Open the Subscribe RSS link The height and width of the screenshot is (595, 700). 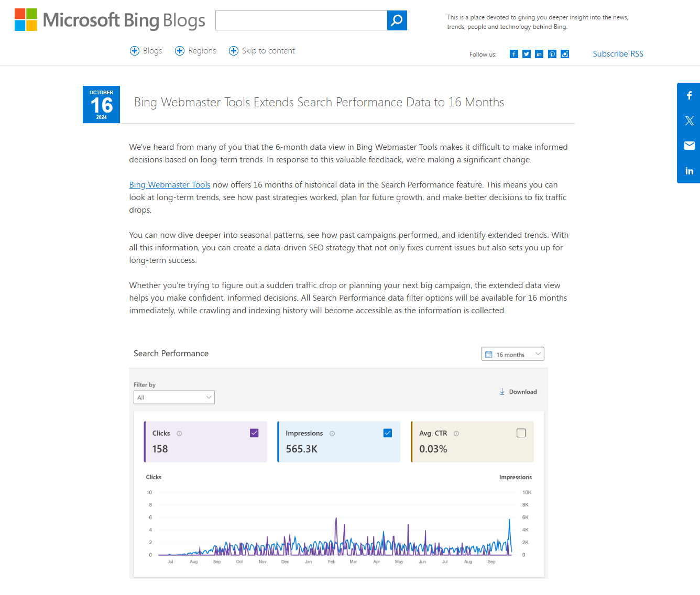(618, 54)
